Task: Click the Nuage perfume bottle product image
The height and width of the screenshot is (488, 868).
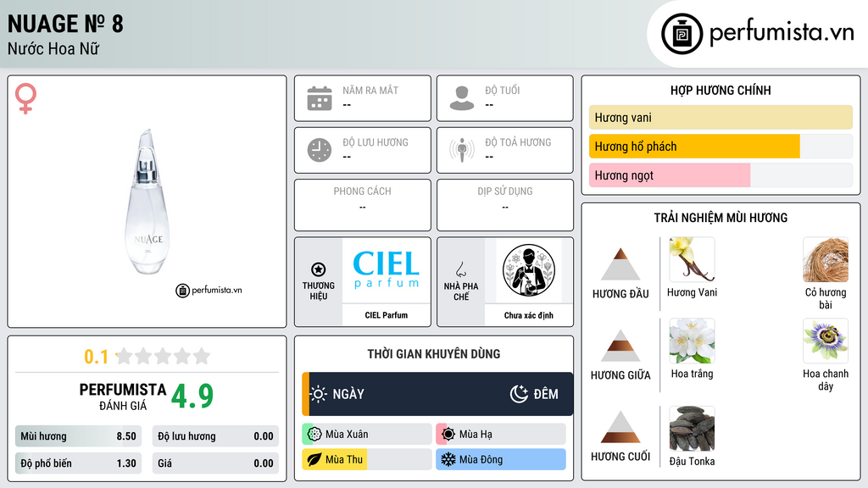Action: 147,202
